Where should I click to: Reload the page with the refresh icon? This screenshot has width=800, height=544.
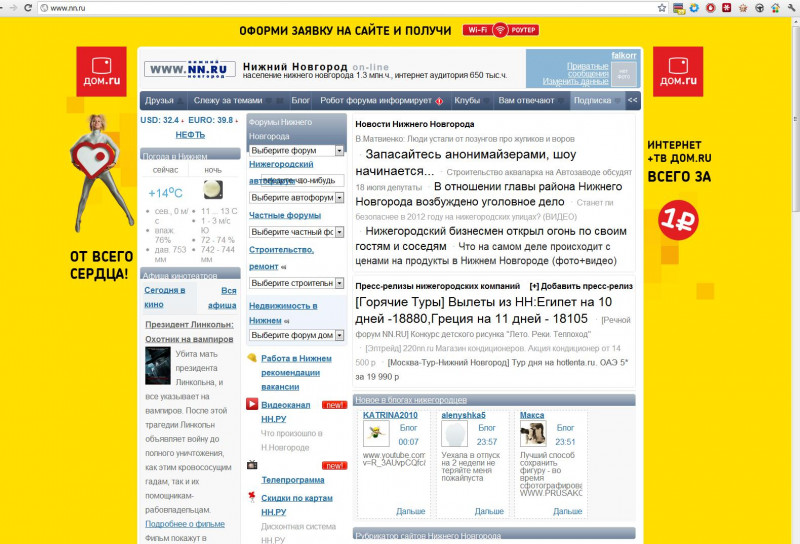coord(28,8)
